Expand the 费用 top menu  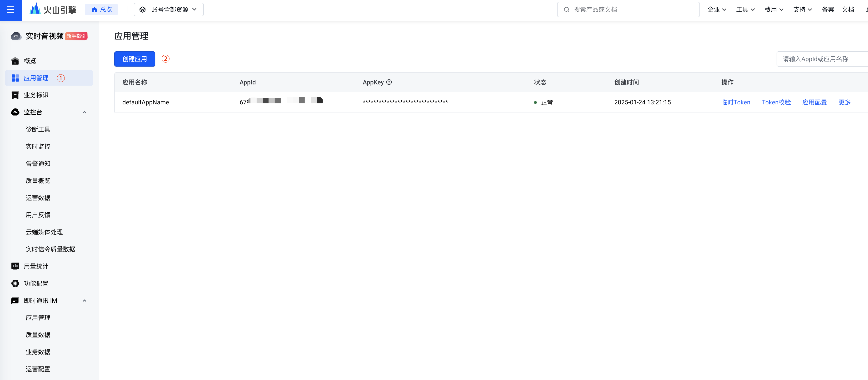[x=774, y=10]
